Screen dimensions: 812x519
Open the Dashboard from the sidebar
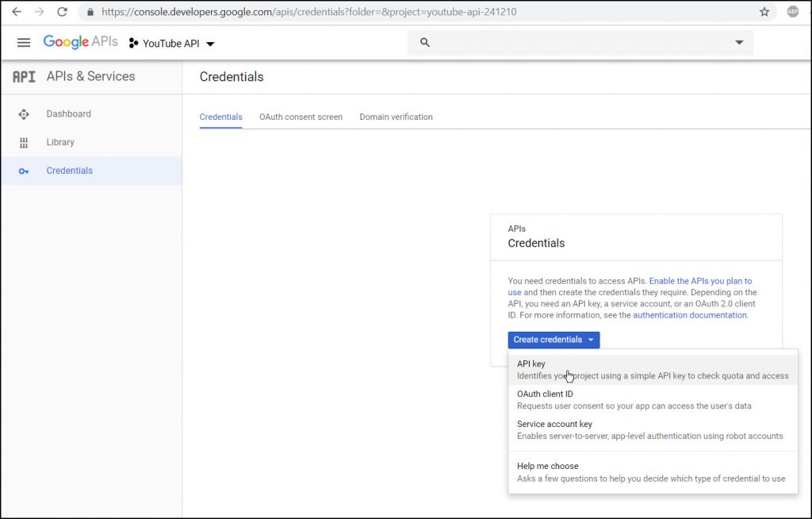68,113
